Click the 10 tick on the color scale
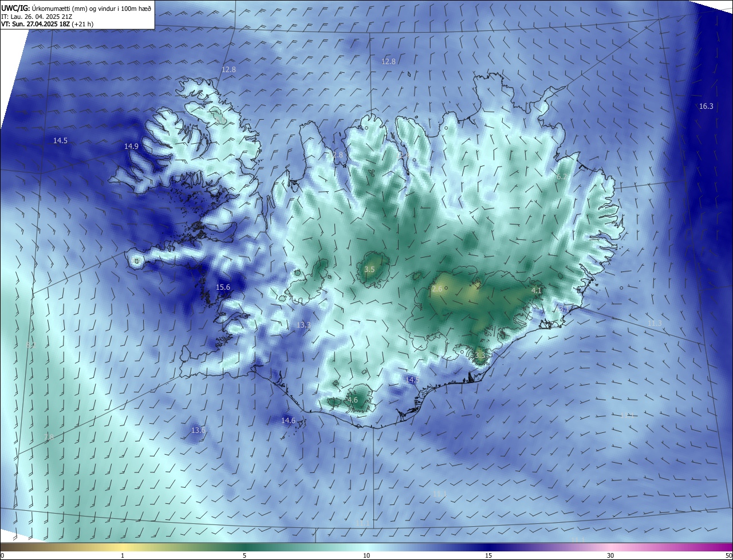The width and height of the screenshot is (733, 560). (366, 555)
